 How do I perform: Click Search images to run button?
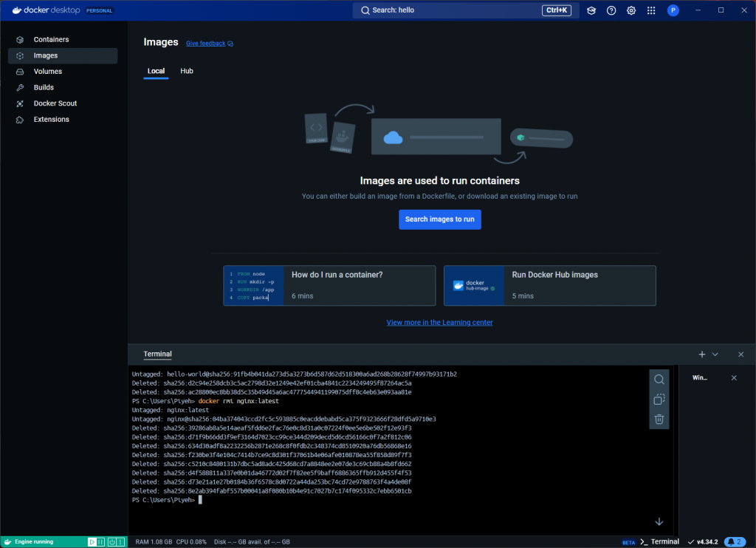click(x=439, y=219)
